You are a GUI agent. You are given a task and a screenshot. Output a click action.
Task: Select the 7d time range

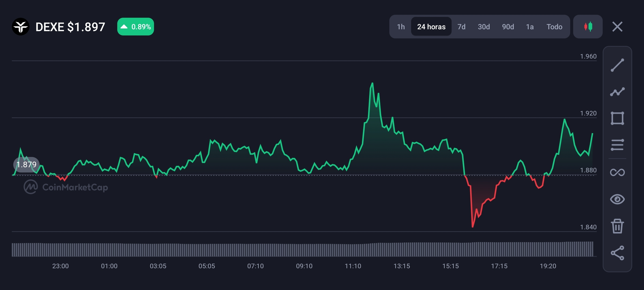coord(461,27)
